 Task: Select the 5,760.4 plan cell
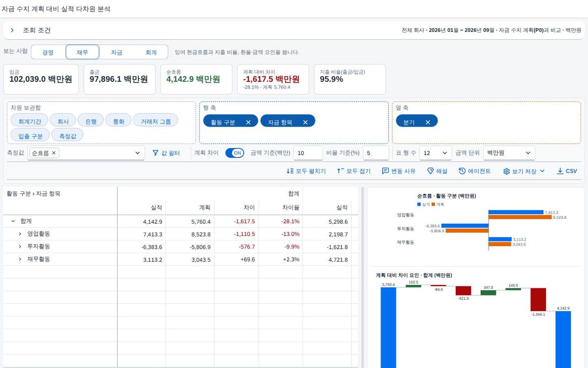pos(190,221)
